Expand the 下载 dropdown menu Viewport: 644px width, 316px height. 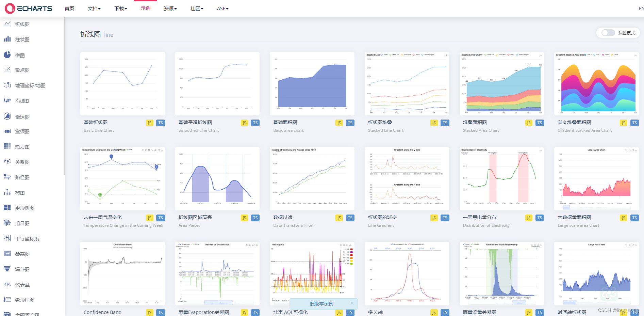point(121,9)
